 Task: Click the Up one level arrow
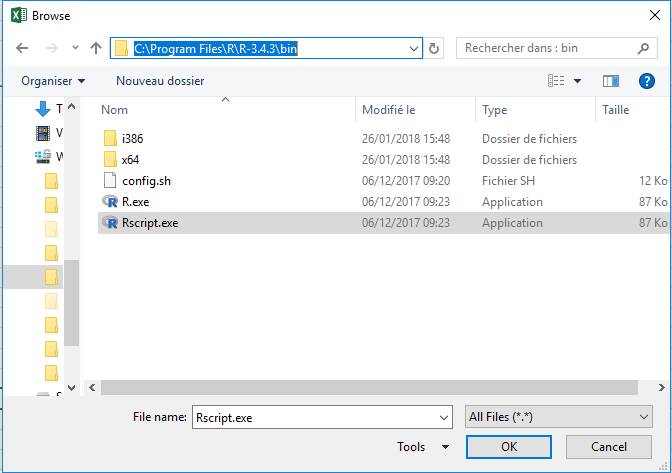click(x=96, y=48)
